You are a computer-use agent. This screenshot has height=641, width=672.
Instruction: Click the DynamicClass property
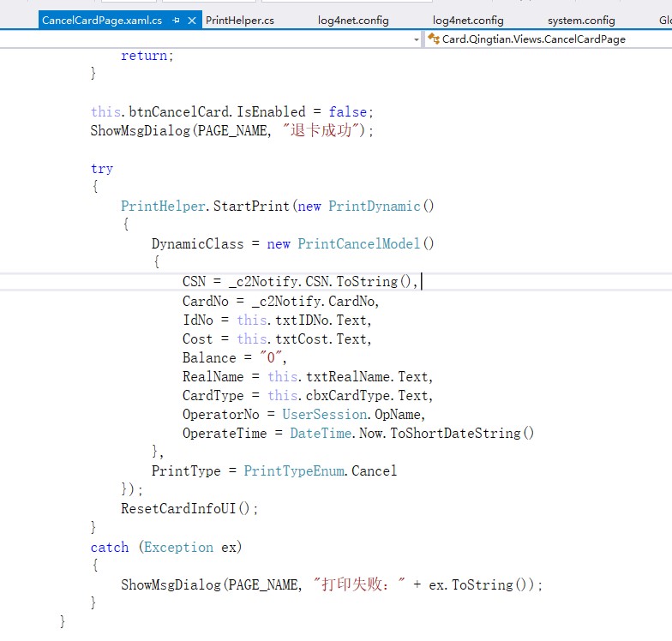click(x=197, y=243)
